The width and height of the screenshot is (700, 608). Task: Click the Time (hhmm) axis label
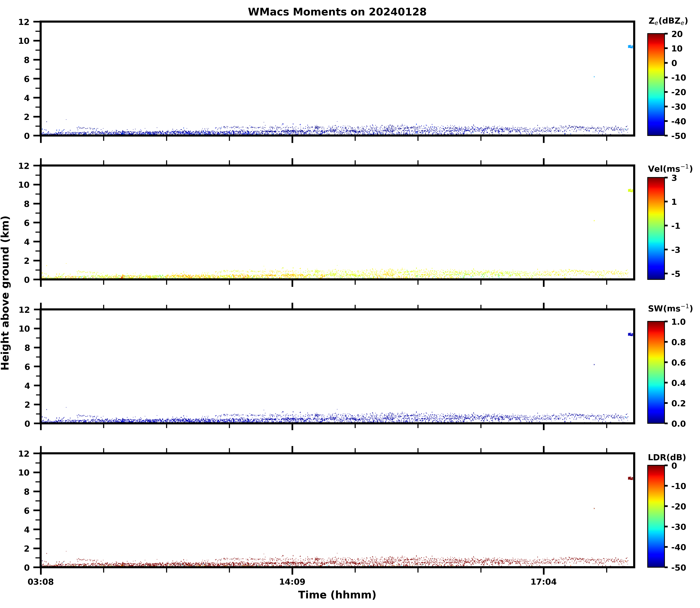tap(337, 595)
